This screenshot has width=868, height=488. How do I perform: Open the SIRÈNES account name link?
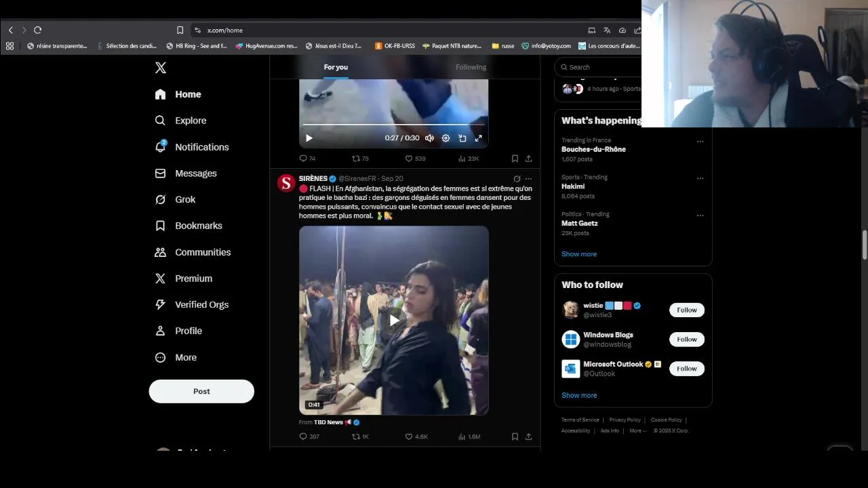click(x=313, y=179)
